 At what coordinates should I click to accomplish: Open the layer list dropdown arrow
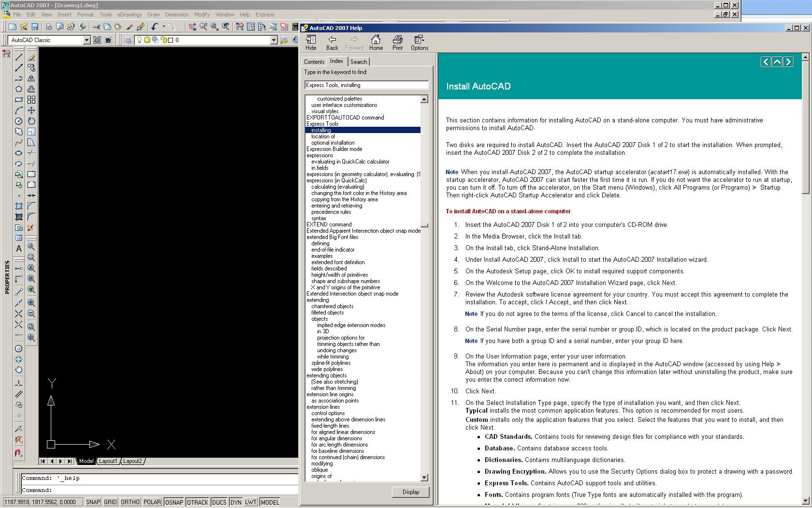(274, 40)
